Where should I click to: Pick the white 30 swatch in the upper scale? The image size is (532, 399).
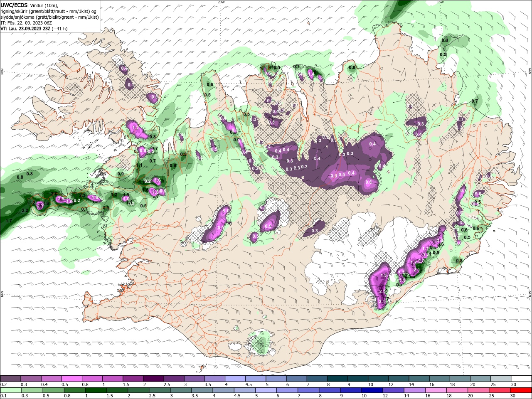pos(521,379)
